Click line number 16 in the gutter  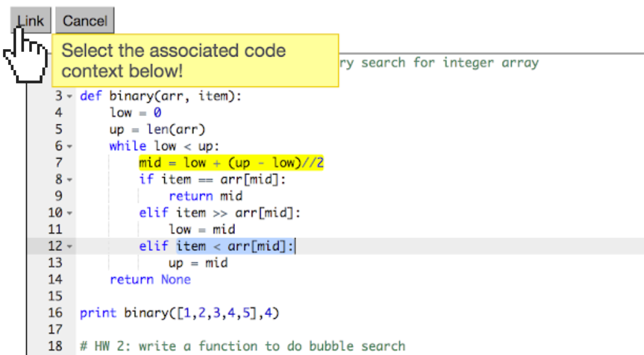(56, 313)
